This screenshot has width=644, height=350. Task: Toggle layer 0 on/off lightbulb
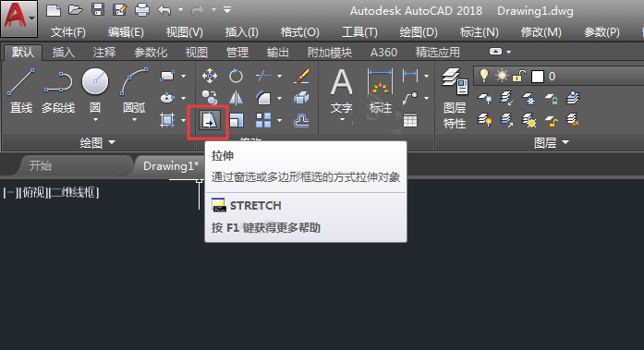pos(484,76)
